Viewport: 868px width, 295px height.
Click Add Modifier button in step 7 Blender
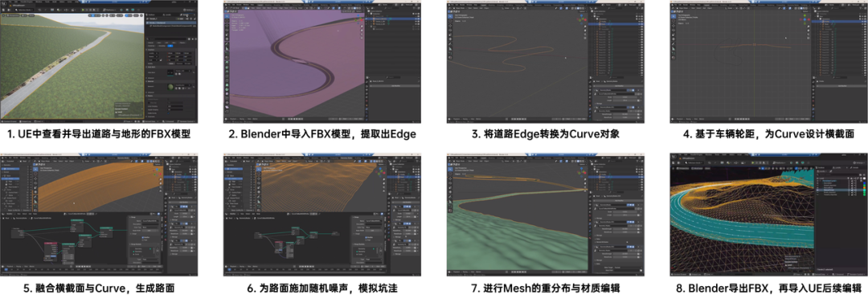pos(619,200)
